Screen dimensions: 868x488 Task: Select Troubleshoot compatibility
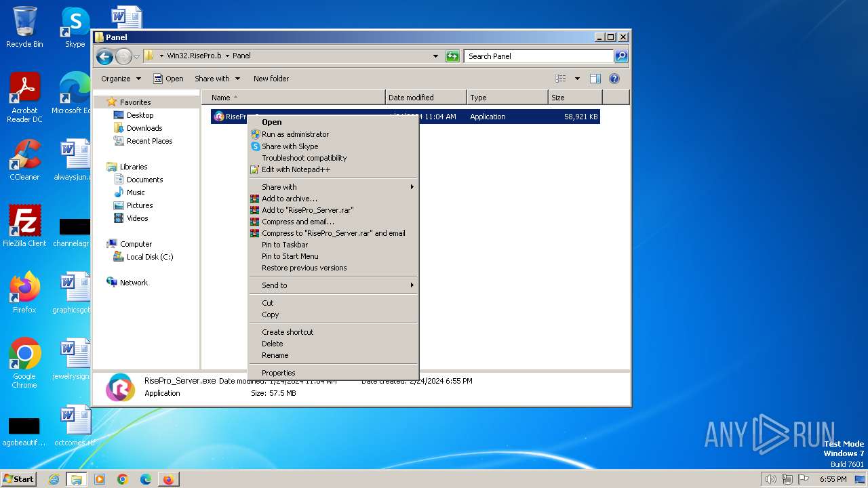point(334,158)
